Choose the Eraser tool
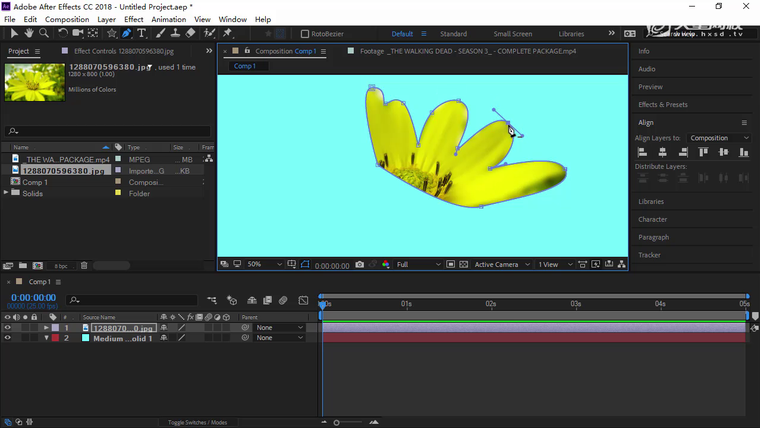This screenshot has height=428, width=760. pyautogui.click(x=190, y=33)
